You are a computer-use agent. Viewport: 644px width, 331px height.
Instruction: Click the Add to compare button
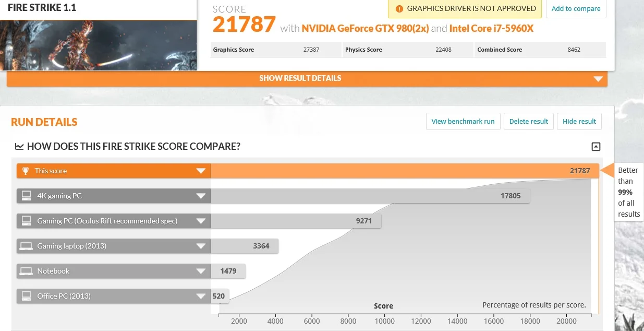[576, 9]
